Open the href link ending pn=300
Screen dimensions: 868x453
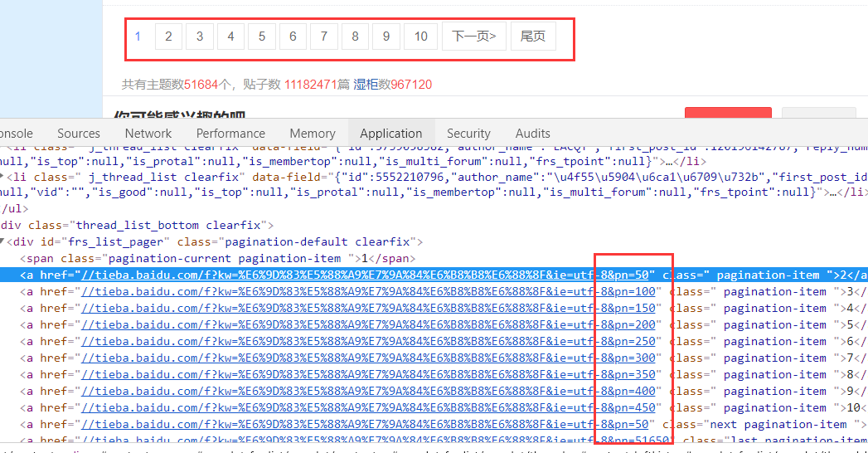point(368,358)
